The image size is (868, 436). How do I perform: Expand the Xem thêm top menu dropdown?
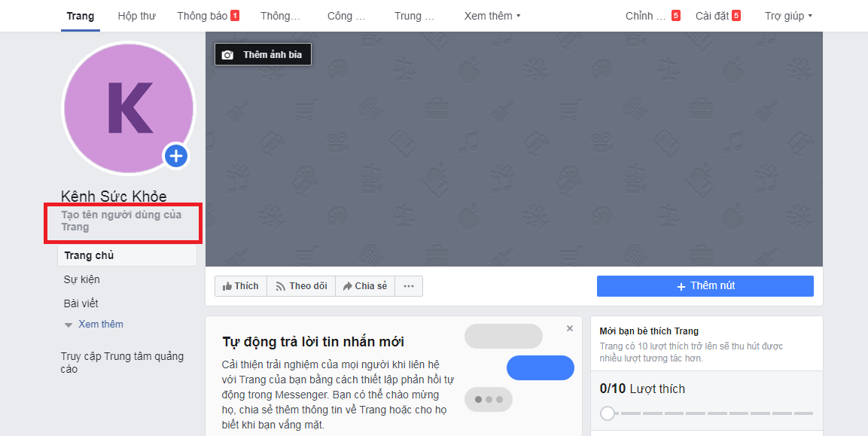492,16
